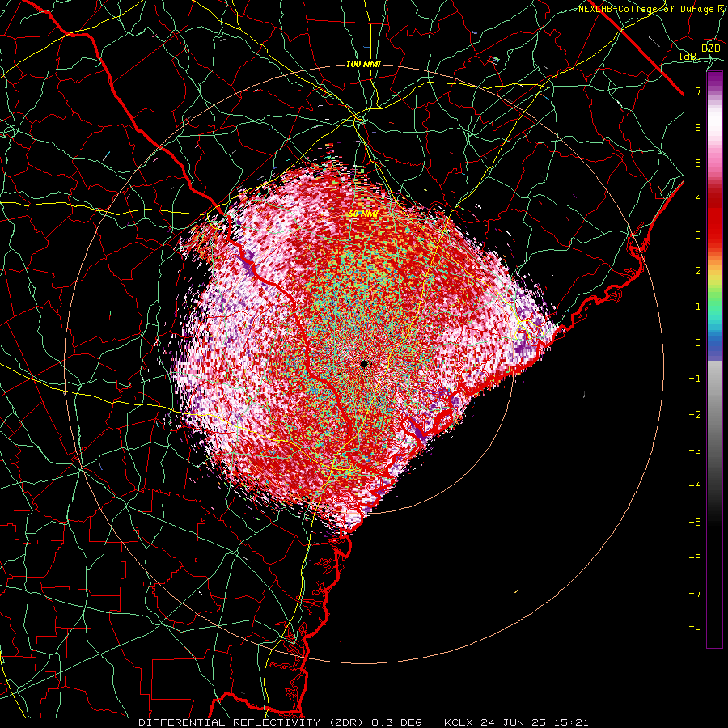
Task: Select the -1 value on the color scale
Action: coord(695,379)
